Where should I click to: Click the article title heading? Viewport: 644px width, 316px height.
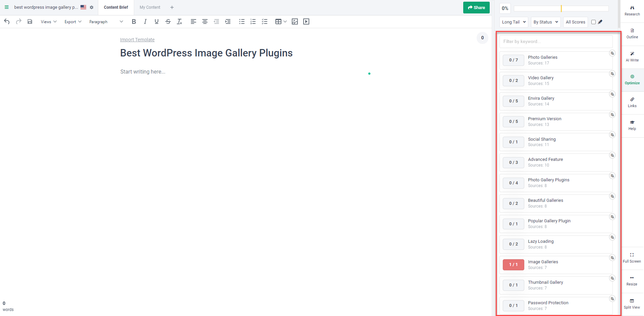coord(206,53)
